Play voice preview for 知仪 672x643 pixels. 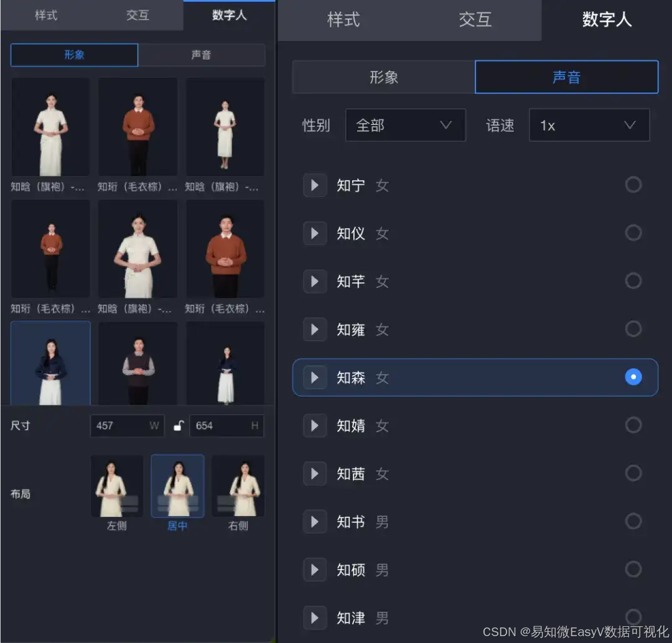pyautogui.click(x=315, y=233)
